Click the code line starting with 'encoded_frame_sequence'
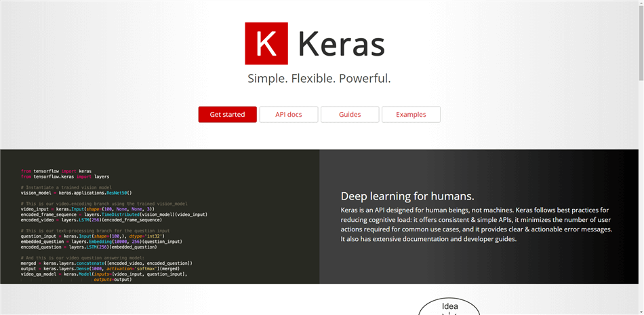 (114, 215)
